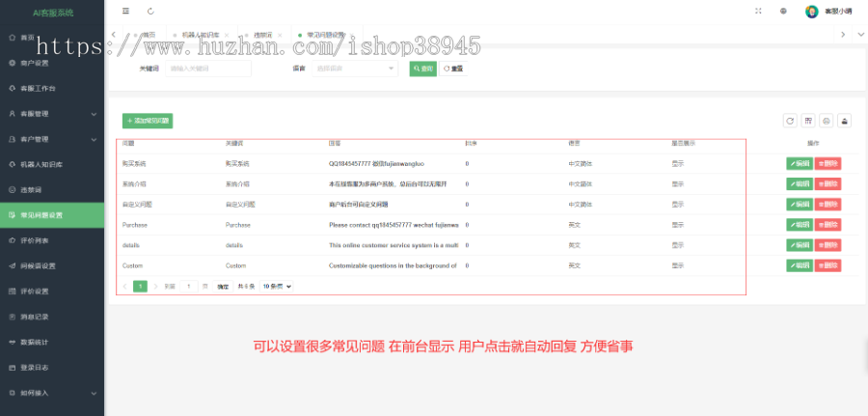The width and height of the screenshot is (868, 416).
Task: Click the print icon above the table
Action: 826,121
